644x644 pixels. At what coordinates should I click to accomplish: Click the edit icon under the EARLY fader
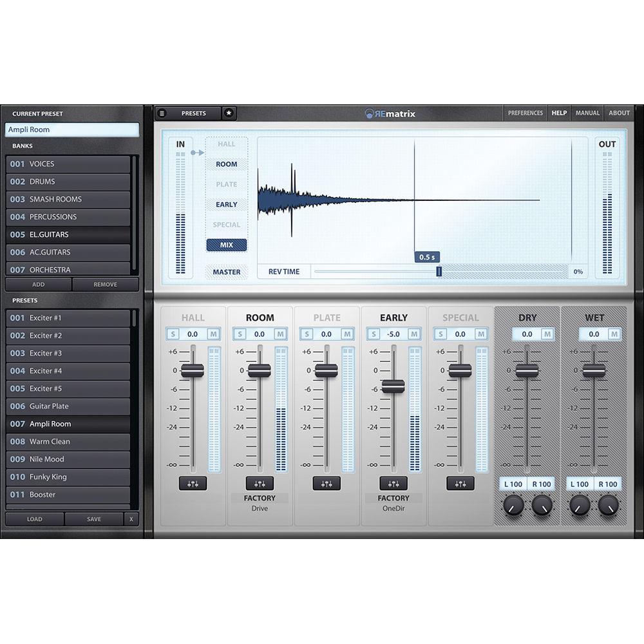(393, 484)
